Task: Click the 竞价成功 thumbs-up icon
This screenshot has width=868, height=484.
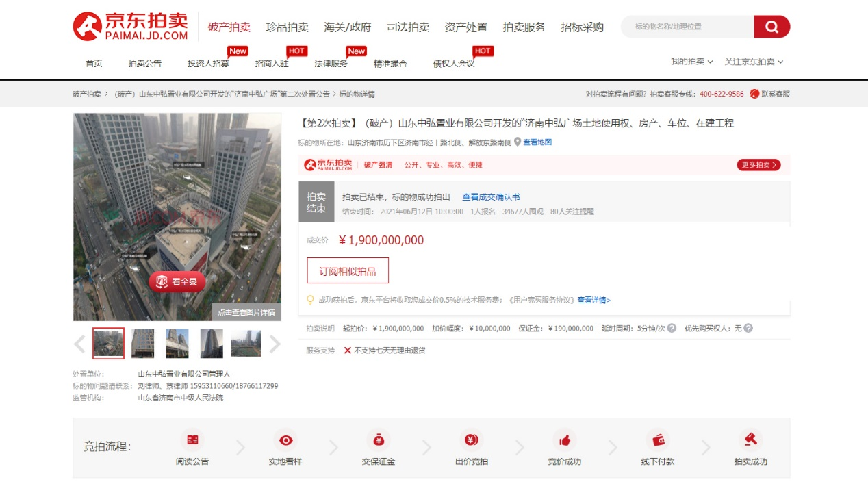Action: [565, 440]
